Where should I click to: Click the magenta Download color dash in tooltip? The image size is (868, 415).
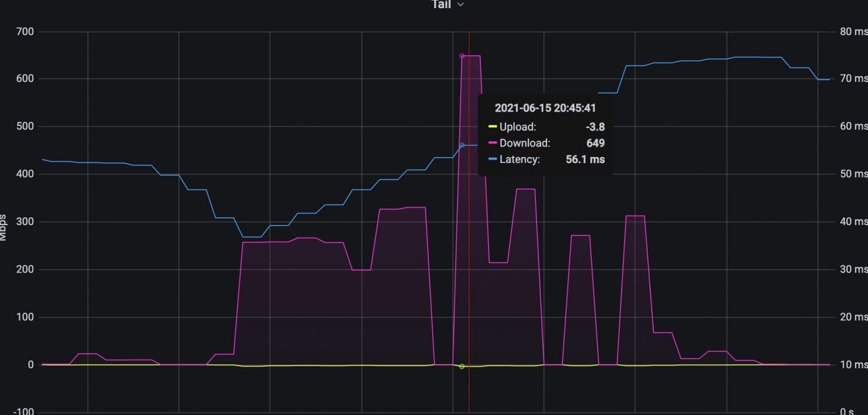[x=493, y=143]
